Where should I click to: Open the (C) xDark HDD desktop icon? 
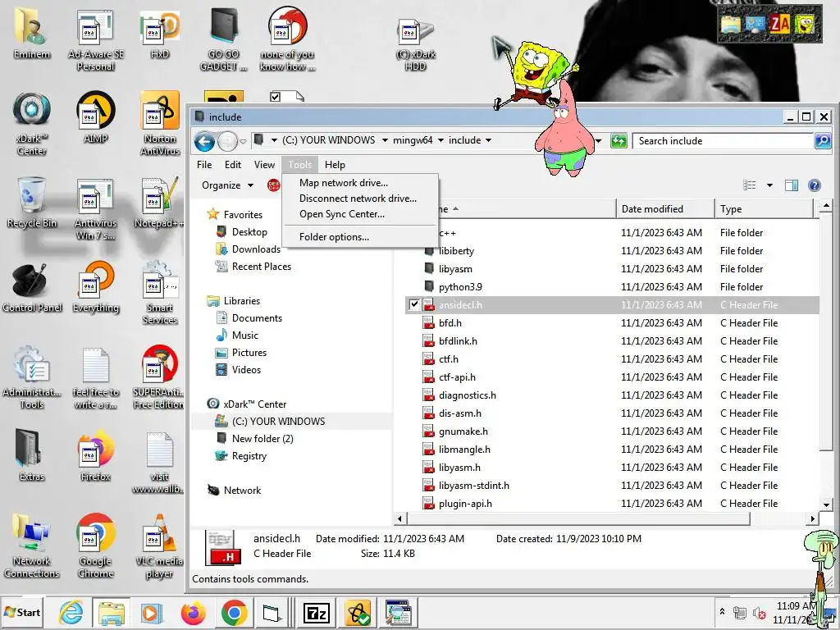tap(415, 46)
